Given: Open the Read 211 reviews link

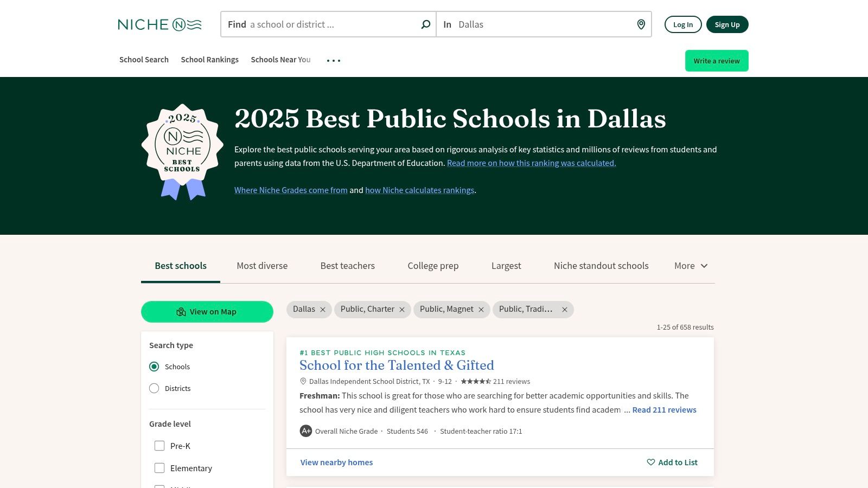Looking at the screenshot, I should 663,409.
